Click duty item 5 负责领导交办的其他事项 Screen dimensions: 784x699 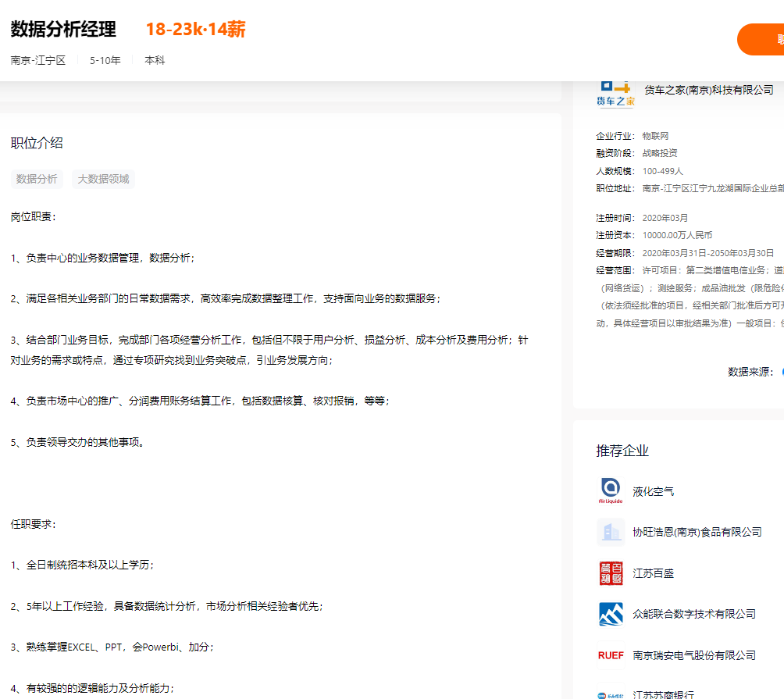click(x=77, y=442)
